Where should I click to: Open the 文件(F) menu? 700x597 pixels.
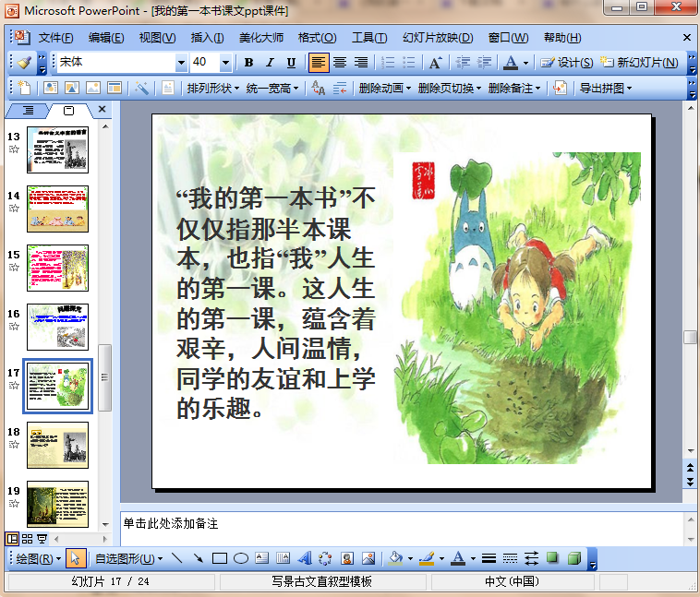coord(55,38)
